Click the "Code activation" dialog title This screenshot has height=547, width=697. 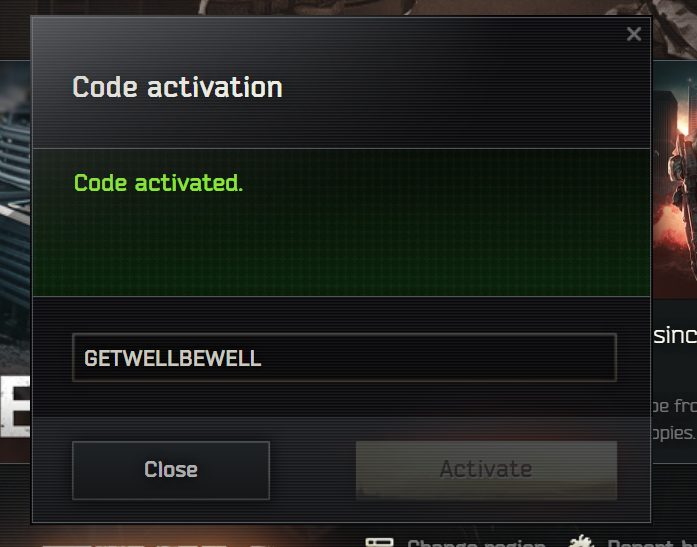point(177,87)
